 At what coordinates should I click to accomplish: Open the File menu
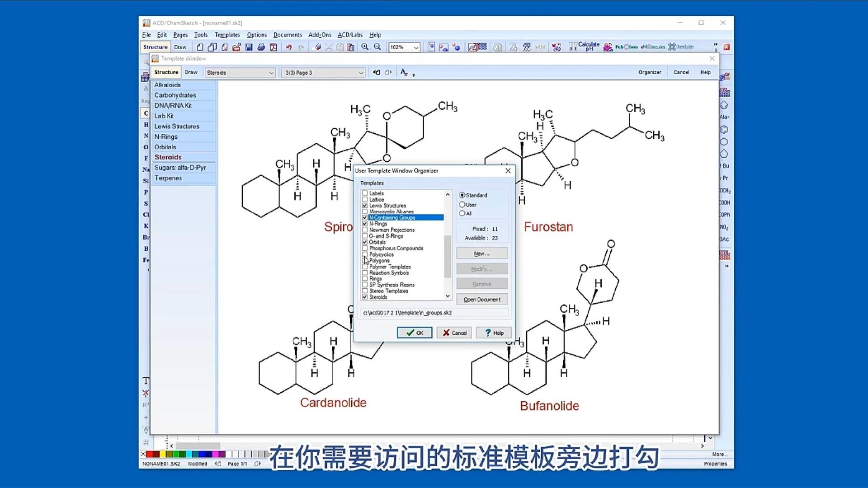[x=146, y=35]
